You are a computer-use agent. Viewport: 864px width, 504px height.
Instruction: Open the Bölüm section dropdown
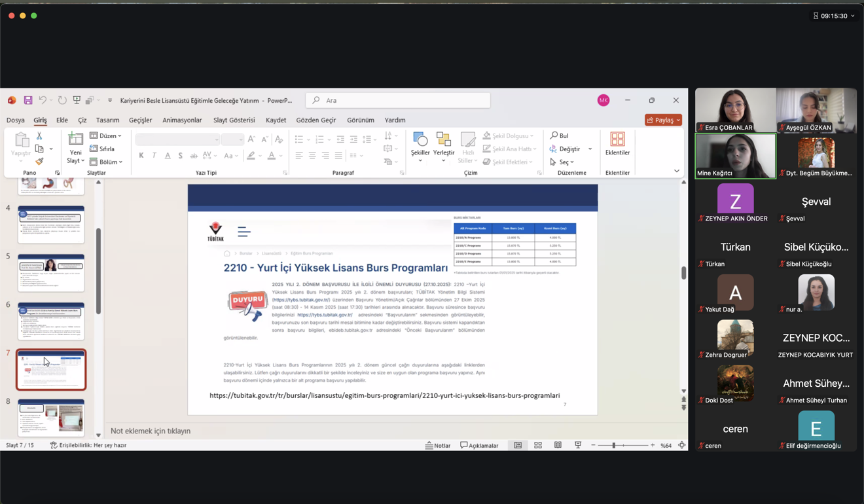coord(107,162)
